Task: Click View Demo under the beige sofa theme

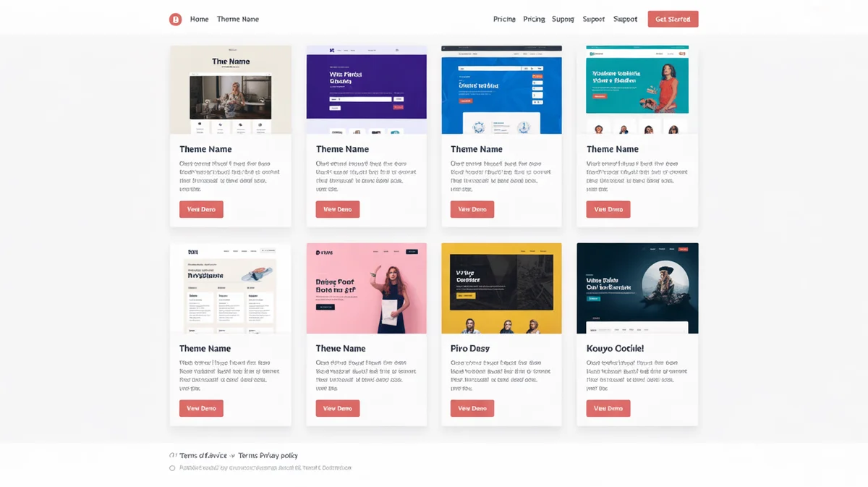Action: [x=201, y=209]
